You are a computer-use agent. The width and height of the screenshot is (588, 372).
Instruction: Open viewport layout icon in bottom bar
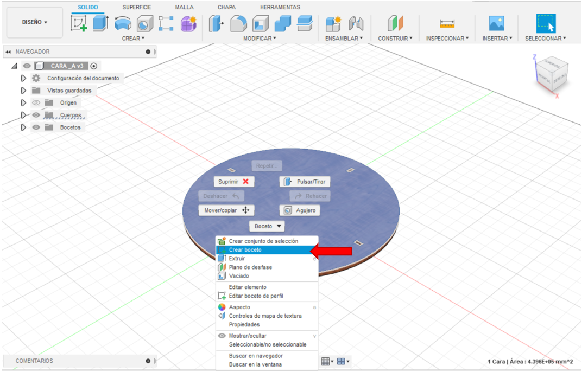[x=342, y=361]
